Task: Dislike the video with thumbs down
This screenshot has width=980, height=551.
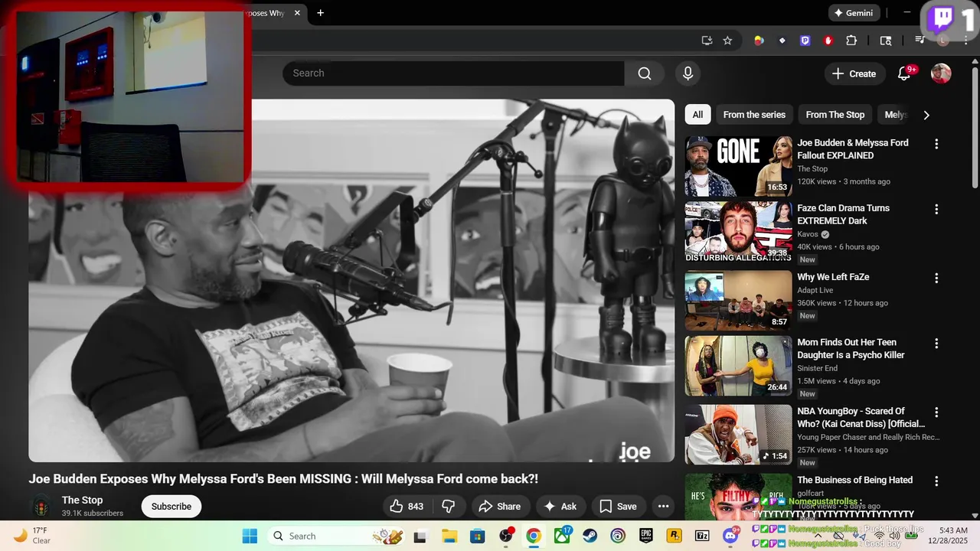Action: (x=449, y=507)
